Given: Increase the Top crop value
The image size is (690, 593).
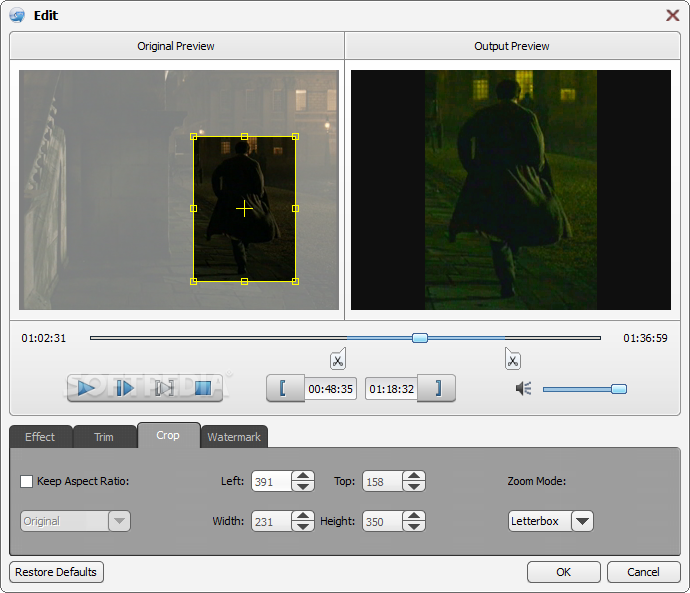Looking at the screenshot, I should pos(414,476).
